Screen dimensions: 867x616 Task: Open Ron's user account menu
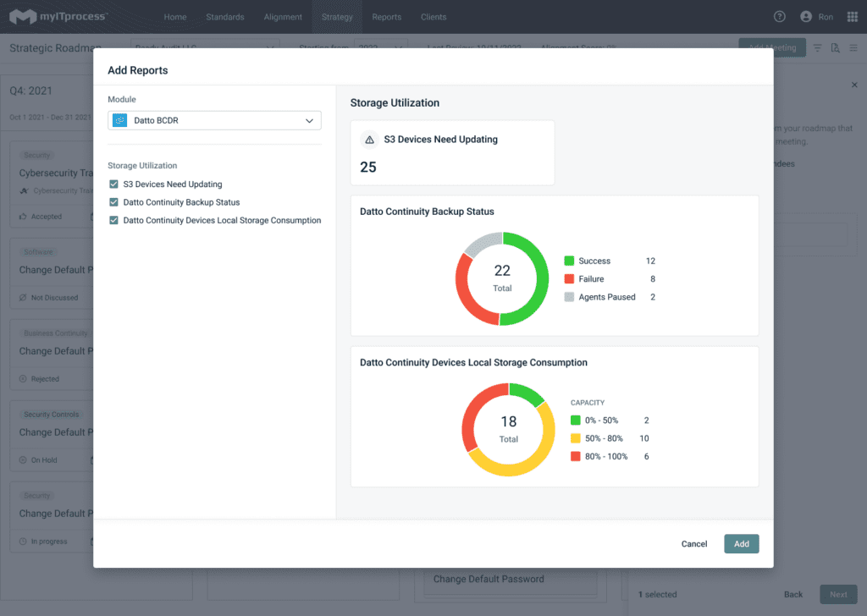[817, 16]
